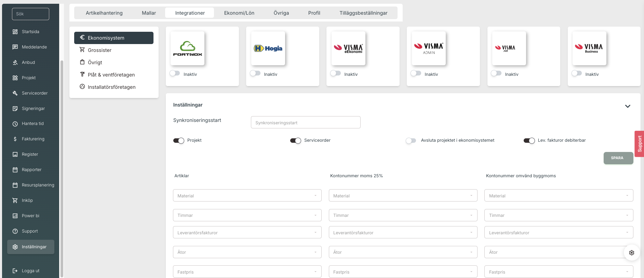The width and height of the screenshot is (644, 278).
Task: Switch to the Artikelhantering tab
Action: click(104, 13)
